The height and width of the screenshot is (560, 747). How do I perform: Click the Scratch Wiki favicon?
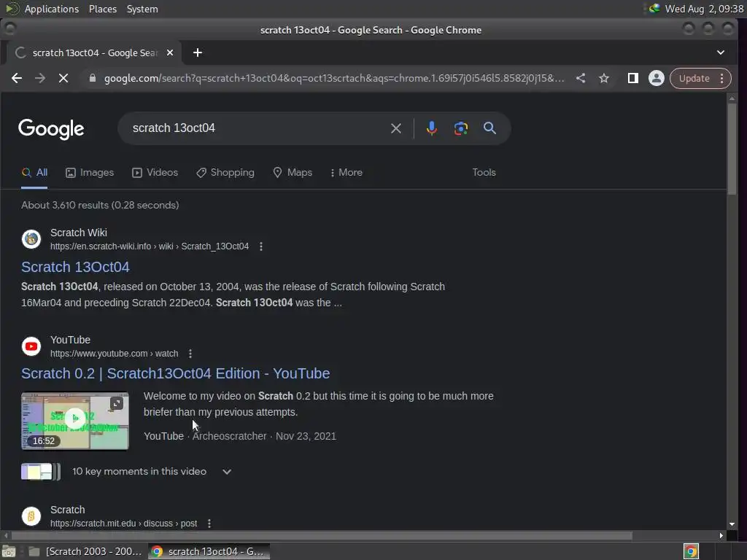click(31, 239)
